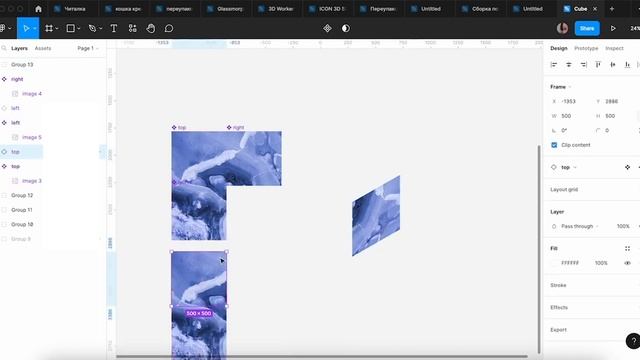Click the Stroke section header
The width and height of the screenshot is (640, 360).
pos(558,285)
